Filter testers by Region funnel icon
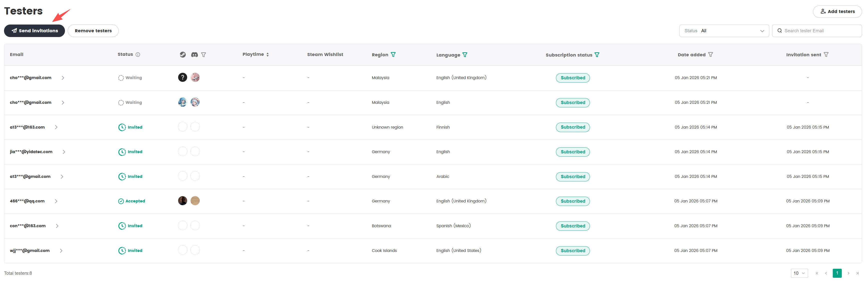 pos(393,55)
